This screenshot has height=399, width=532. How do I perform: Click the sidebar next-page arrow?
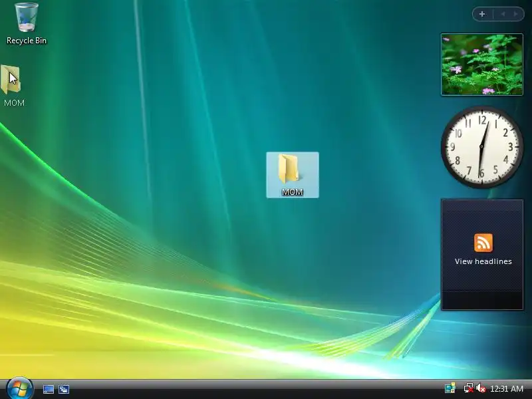pos(516,14)
